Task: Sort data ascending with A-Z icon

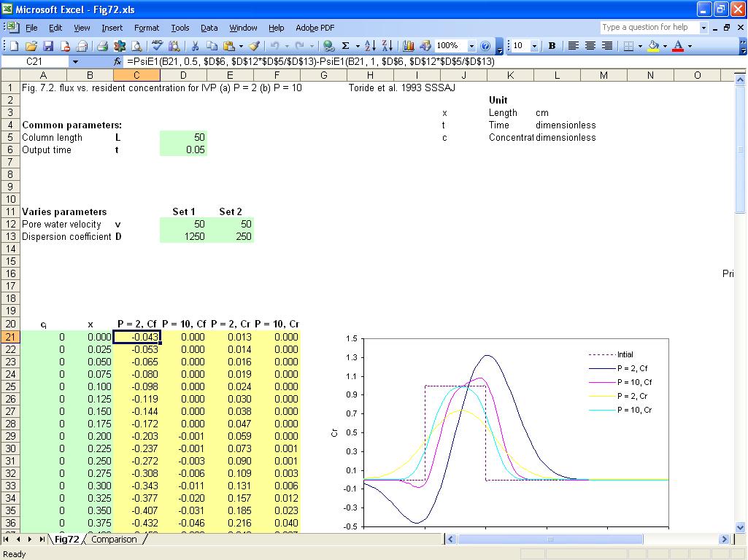Action: point(370,47)
